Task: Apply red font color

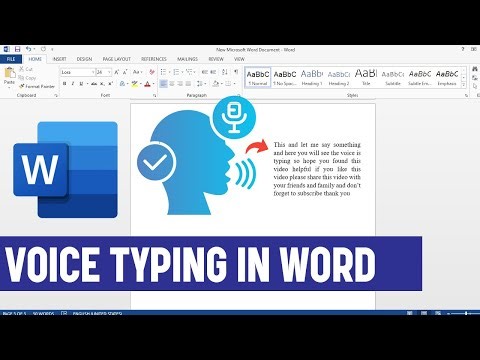Action: pos(147,84)
